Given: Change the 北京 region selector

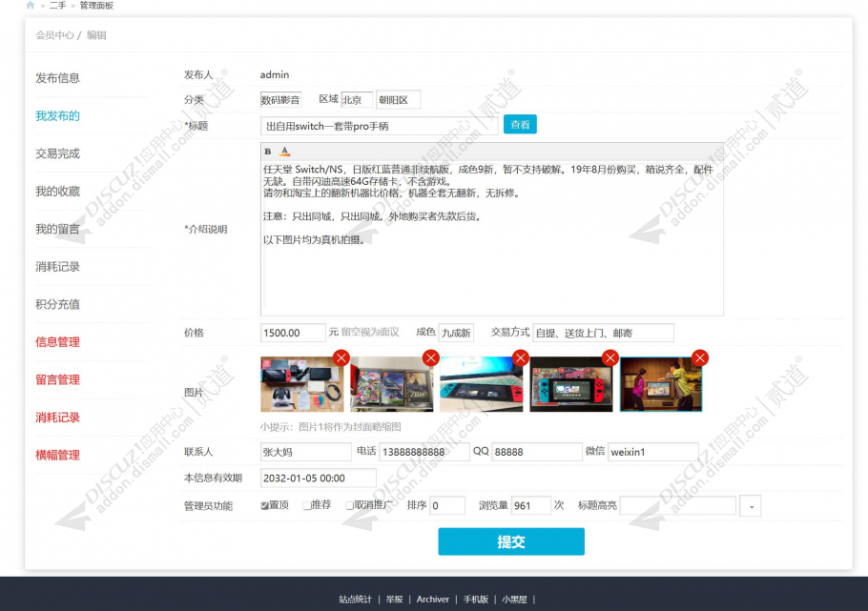Looking at the screenshot, I should pos(357,100).
